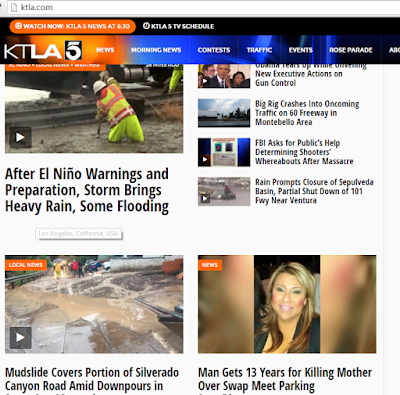The image size is (400, 395).
Task: Open FBI Asks for Public's Help headline
Action: tap(304, 152)
